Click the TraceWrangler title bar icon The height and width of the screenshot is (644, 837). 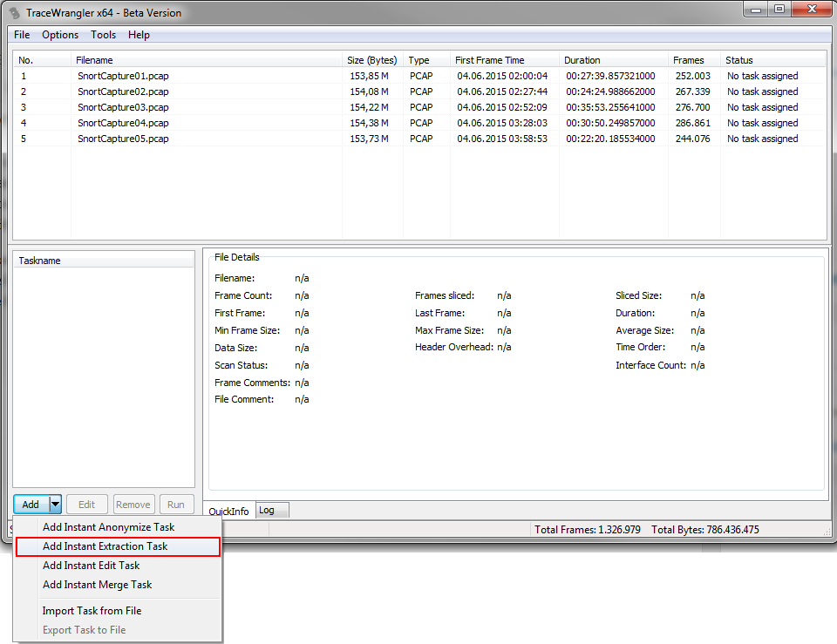click(x=15, y=13)
